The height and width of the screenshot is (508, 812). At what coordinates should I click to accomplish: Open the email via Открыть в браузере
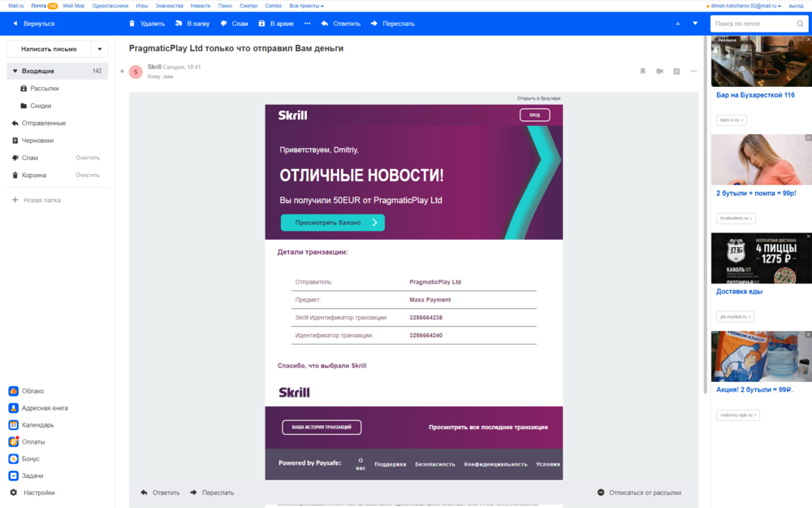[x=538, y=98]
